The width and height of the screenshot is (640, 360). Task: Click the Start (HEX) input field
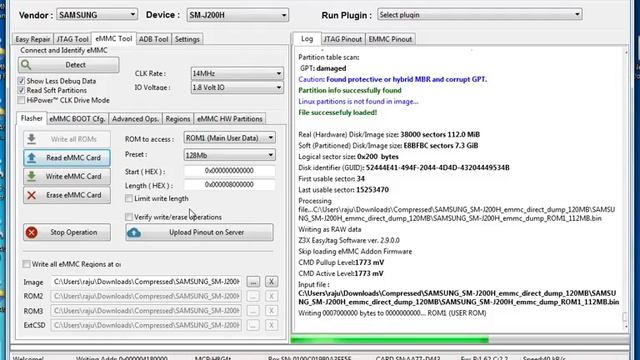coord(229,171)
